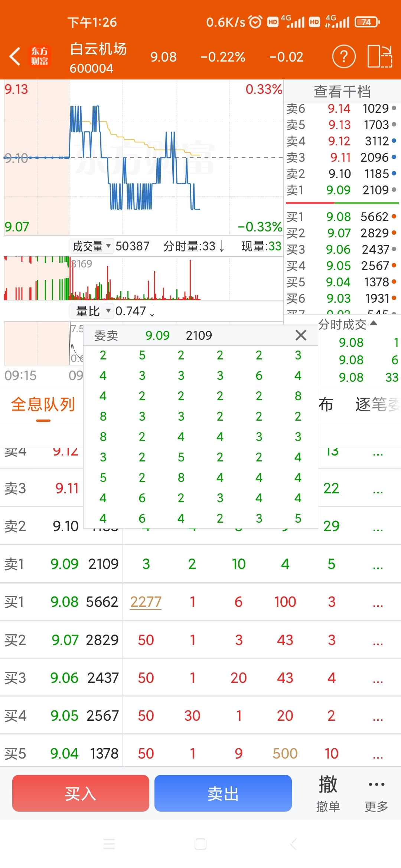The image size is (401, 868).
Task: Open the Eastmoney logo icon
Action: pyautogui.click(x=39, y=56)
